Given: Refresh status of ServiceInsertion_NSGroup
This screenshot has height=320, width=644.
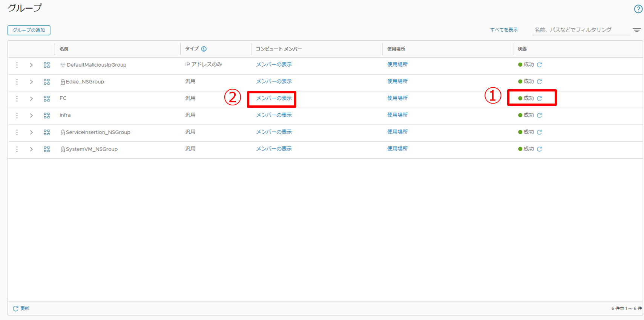Looking at the screenshot, I should click(540, 132).
